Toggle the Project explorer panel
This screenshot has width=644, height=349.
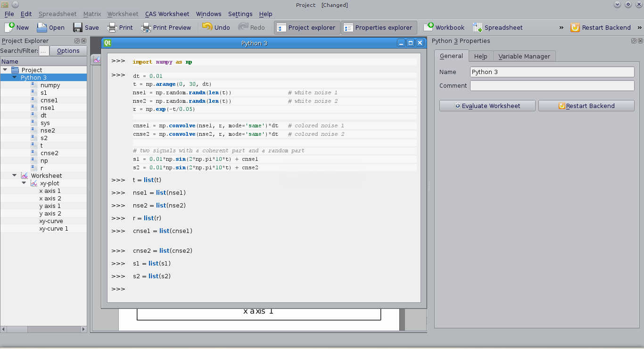point(306,27)
